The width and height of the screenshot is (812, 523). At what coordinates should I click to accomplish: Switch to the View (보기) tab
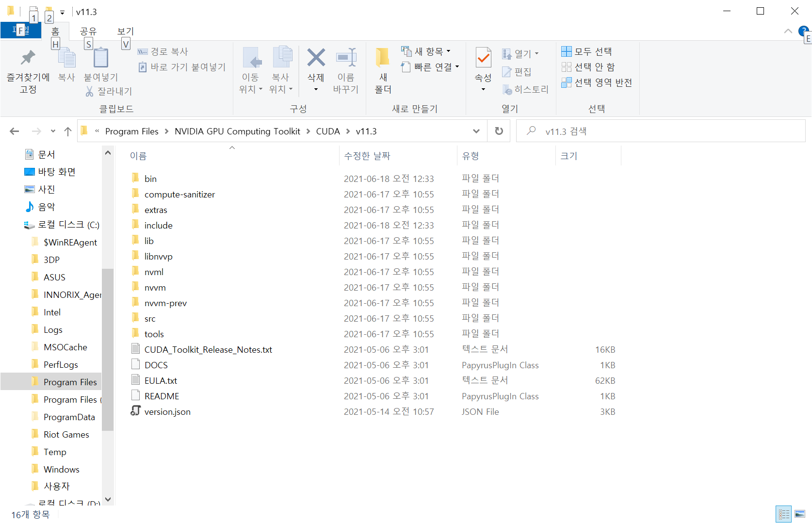pyautogui.click(x=126, y=31)
